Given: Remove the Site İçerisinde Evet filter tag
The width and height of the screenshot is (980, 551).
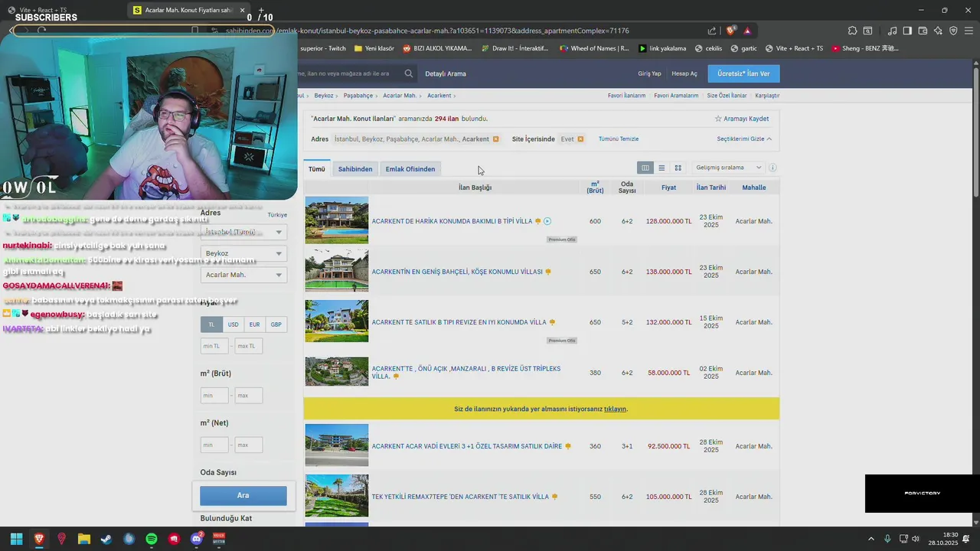Looking at the screenshot, I should tap(580, 139).
